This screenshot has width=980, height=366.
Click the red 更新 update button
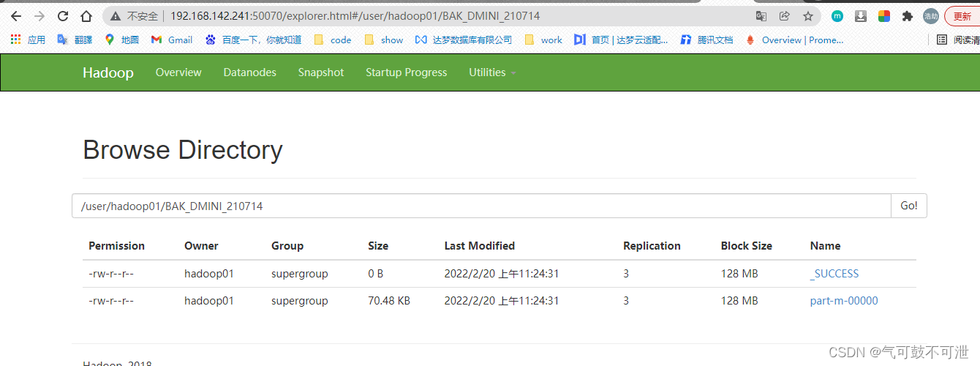click(x=962, y=16)
